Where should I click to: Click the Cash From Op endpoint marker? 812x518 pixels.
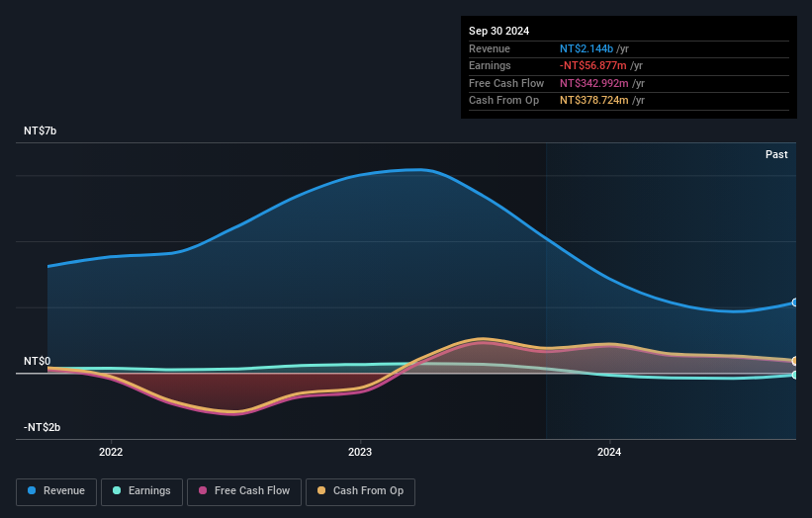tap(795, 361)
